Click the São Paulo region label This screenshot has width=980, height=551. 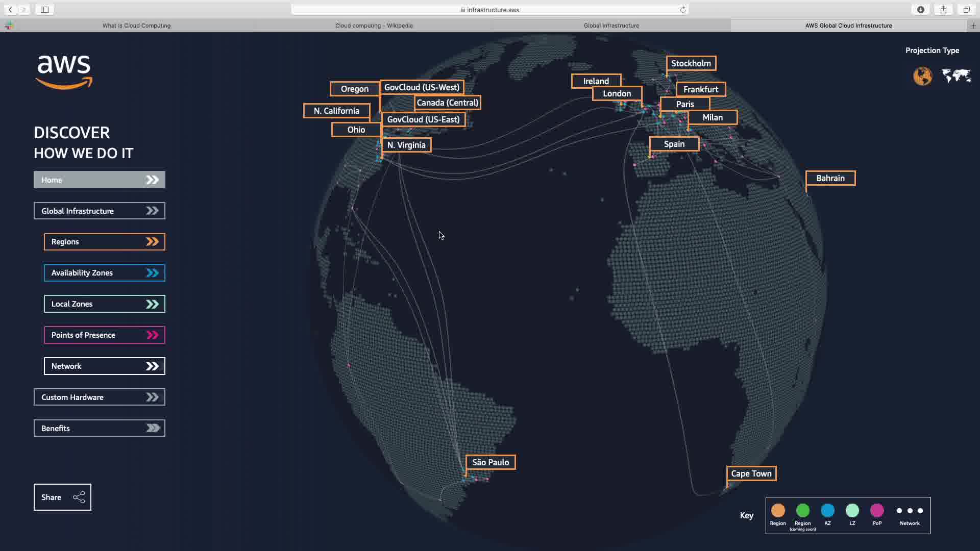point(490,463)
